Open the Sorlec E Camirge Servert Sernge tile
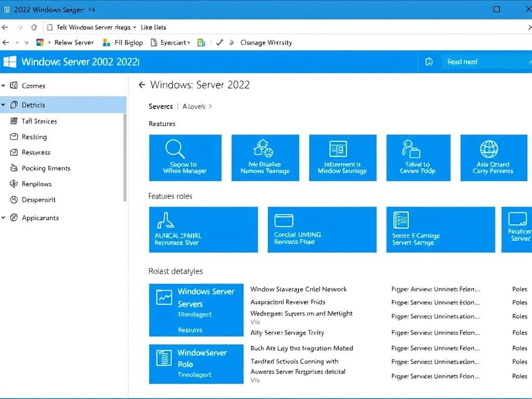The width and height of the screenshot is (532, 399). 441,230
